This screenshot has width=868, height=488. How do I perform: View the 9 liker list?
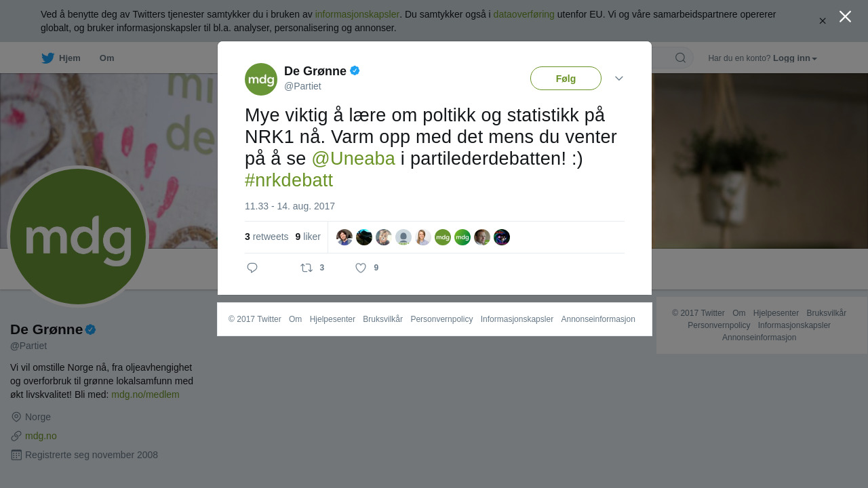coord(308,237)
